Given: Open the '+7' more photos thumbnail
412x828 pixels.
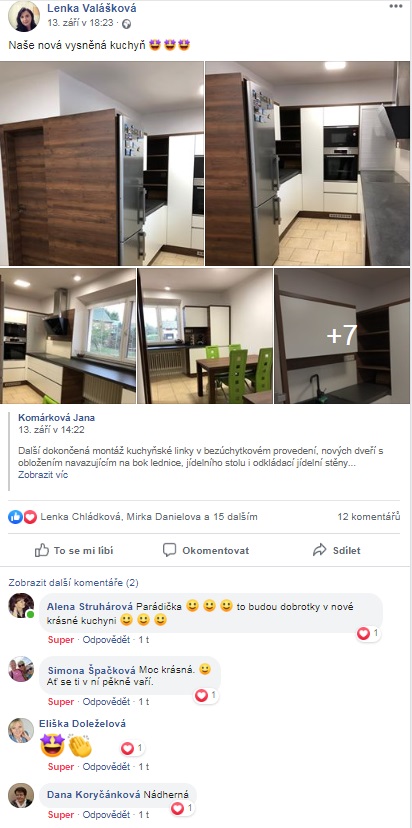Looking at the screenshot, I should [x=342, y=336].
